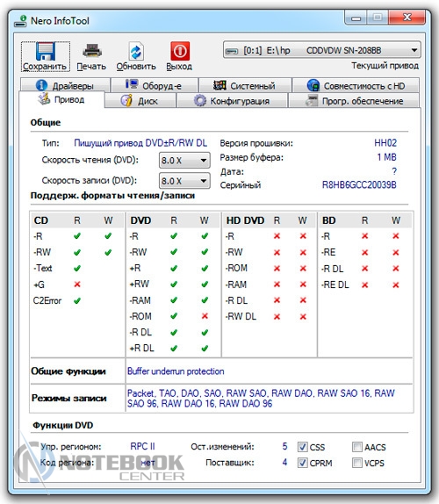Click the DVD column header

point(140,220)
